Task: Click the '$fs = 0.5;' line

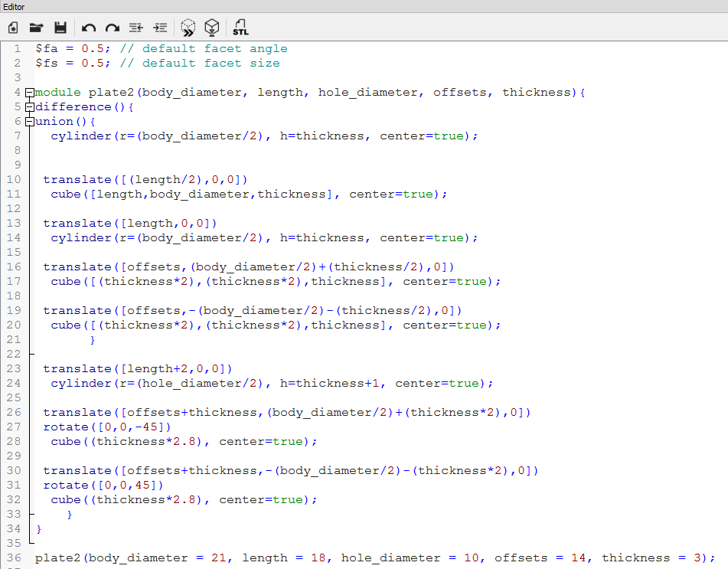Action: coord(73,63)
